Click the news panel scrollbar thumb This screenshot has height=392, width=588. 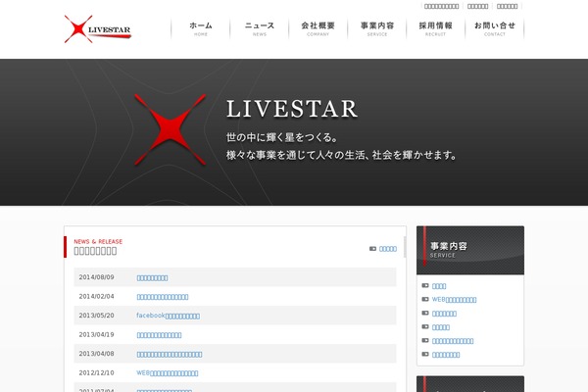tap(405, 247)
